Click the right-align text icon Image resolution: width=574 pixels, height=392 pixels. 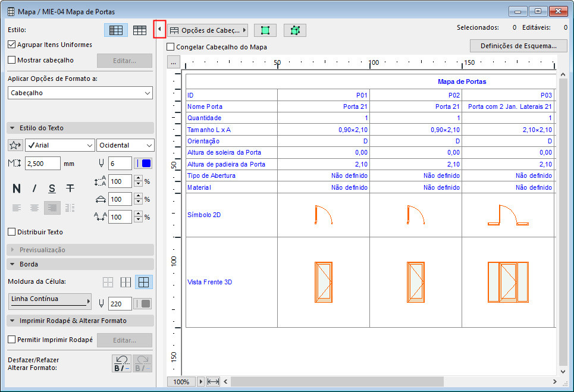pos(52,208)
